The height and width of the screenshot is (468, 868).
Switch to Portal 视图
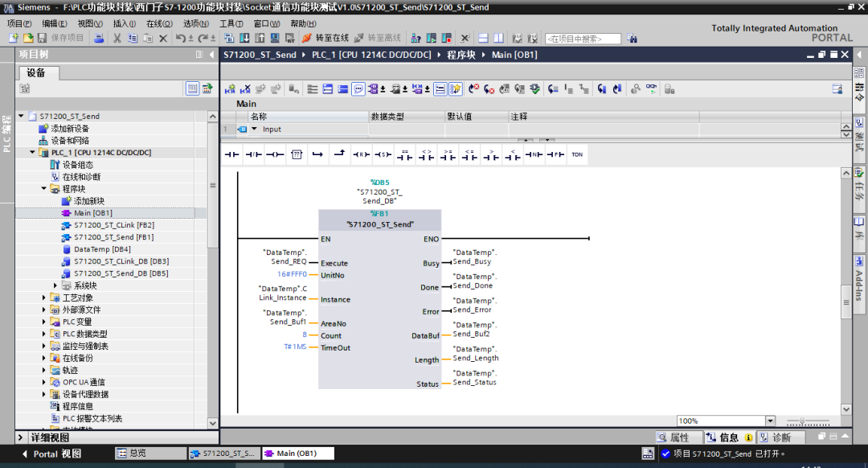(51, 454)
